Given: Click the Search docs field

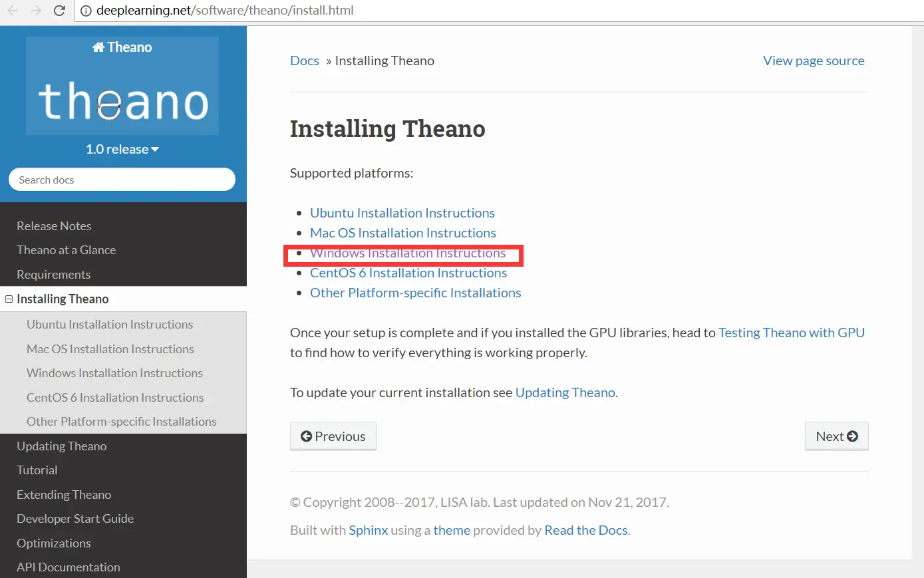Looking at the screenshot, I should [122, 180].
